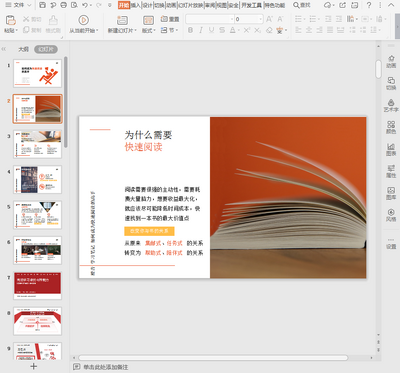Toggle center text alignment
The width and height of the screenshot is (400, 373).
(x=309, y=30)
